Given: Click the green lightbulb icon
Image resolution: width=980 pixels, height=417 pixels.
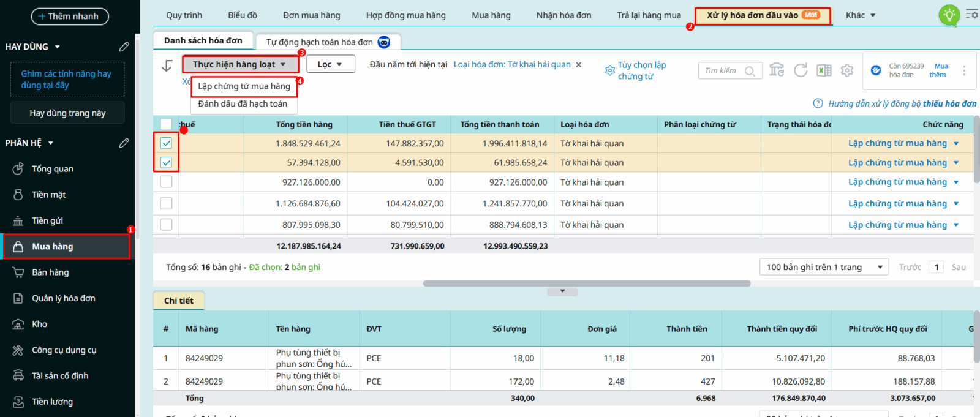Looking at the screenshot, I should point(949,15).
